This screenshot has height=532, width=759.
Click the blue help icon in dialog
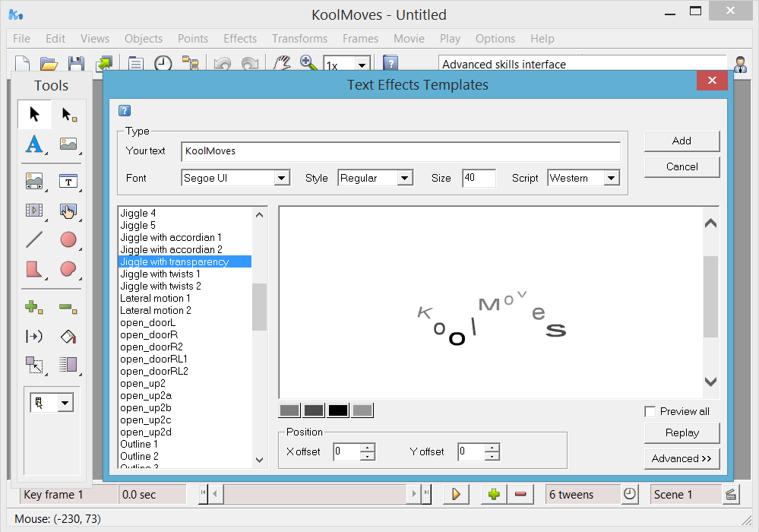pyautogui.click(x=125, y=111)
